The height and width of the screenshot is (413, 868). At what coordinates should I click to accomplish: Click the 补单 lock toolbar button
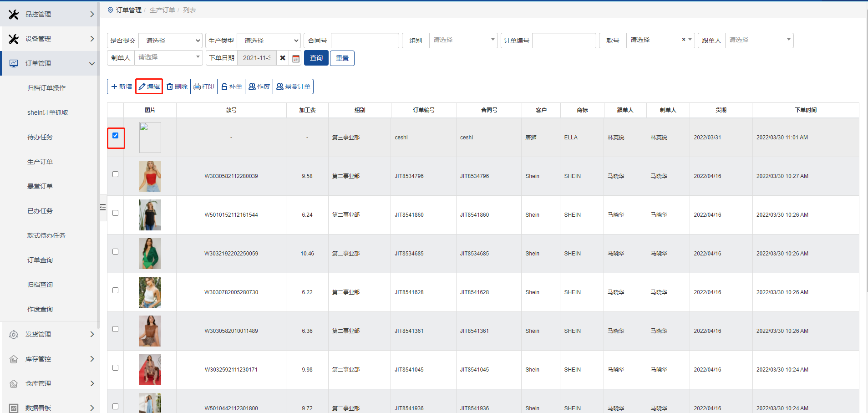pos(231,87)
